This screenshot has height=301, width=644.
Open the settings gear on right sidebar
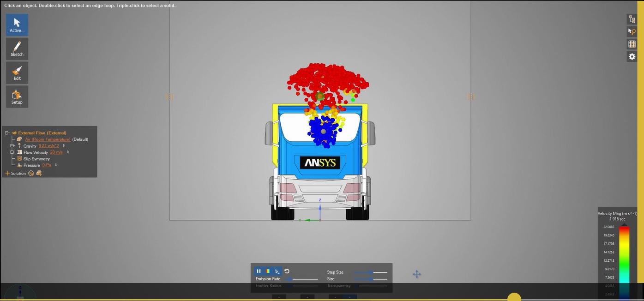[632, 56]
